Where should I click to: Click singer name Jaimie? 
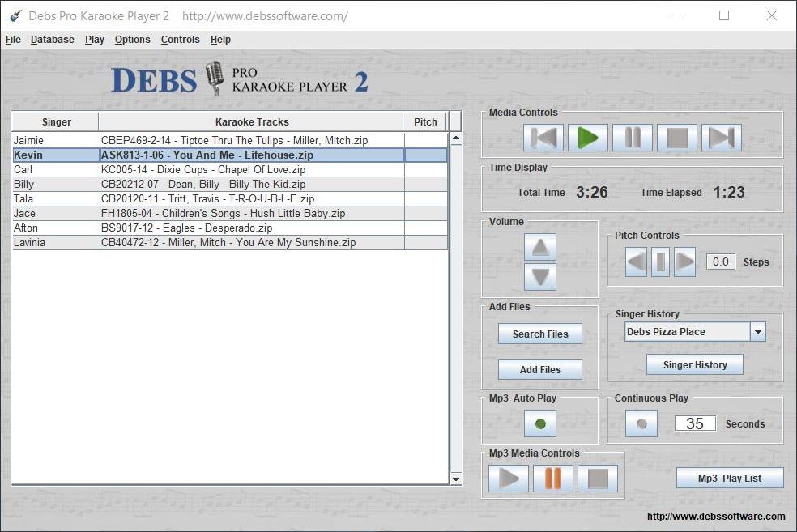point(28,140)
